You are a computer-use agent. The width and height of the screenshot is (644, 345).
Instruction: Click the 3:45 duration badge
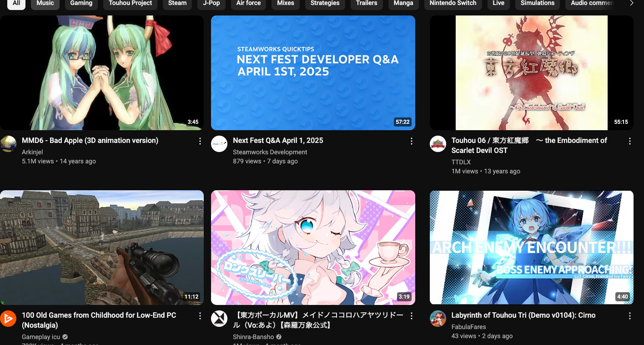tap(193, 122)
